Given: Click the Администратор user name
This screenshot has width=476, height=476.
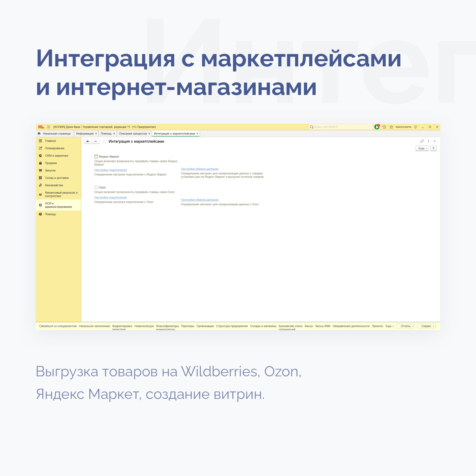Looking at the screenshot, I should pos(403,127).
